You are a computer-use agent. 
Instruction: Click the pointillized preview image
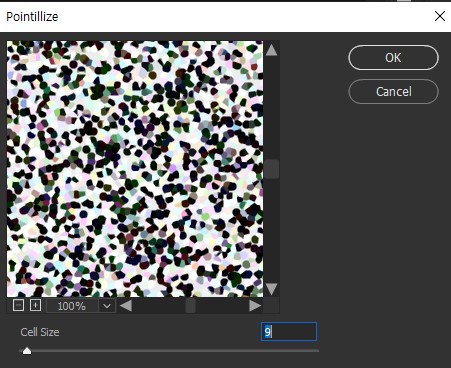tap(135, 169)
